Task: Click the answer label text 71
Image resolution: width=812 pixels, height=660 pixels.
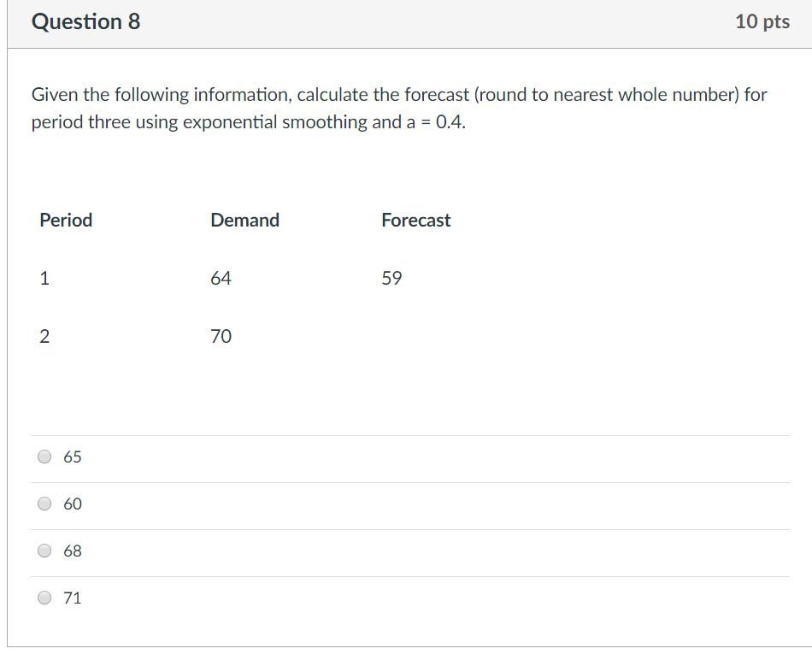Action: (73, 598)
